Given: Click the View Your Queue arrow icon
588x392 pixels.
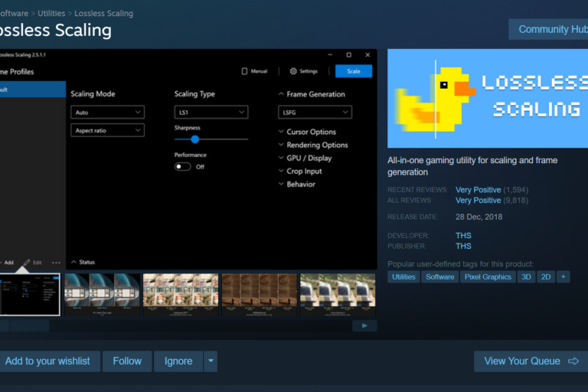Looking at the screenshot, I should click(573, 361).
